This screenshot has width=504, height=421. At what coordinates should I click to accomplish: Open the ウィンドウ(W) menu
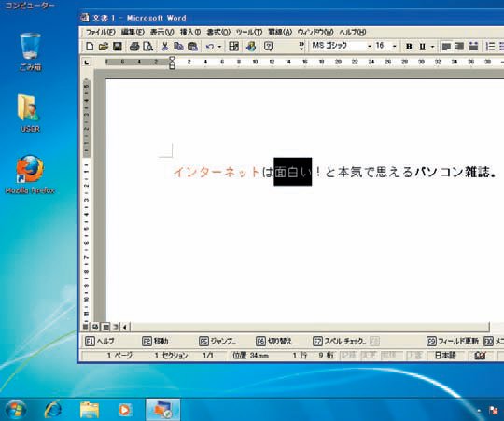tap(315, 32)
